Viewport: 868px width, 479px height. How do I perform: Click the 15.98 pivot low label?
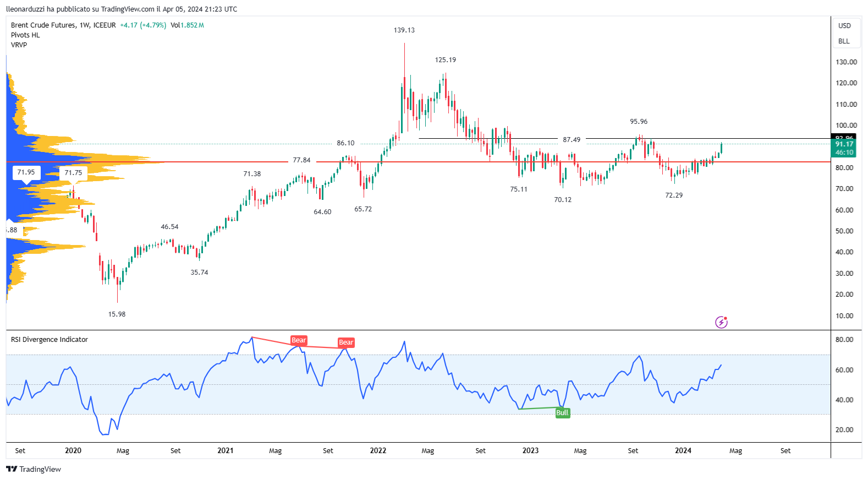coord(117,314)
